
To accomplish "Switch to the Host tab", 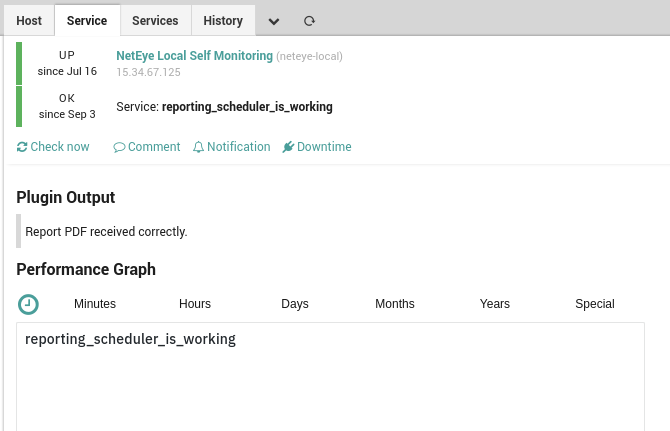I will click(29, 21).
